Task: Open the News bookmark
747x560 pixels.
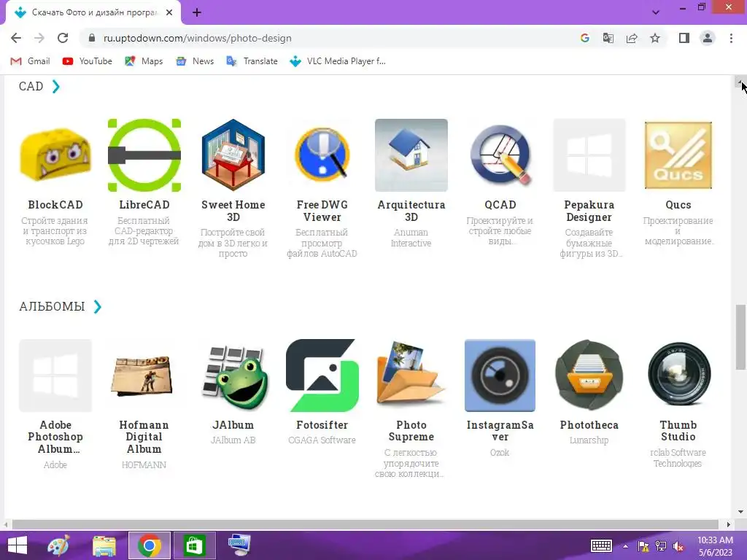Action: pos(195,61)
